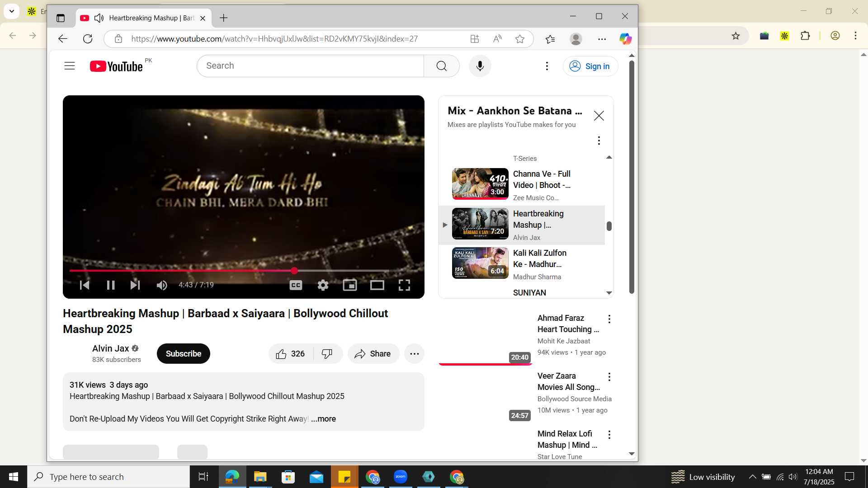
Task: Open options for Veer Zaara video
Action: 609,377
